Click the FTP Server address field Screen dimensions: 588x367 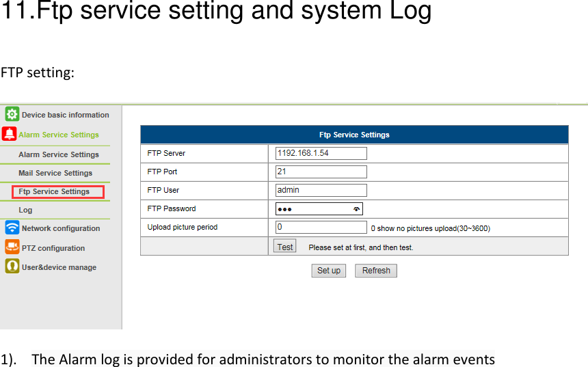(x=321, y=153)
